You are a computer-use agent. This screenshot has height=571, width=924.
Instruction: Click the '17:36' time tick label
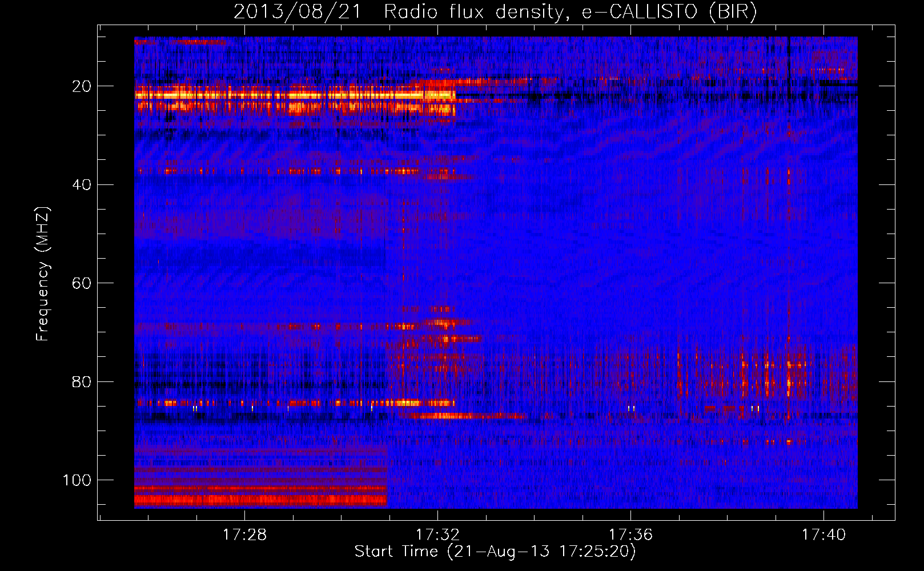tap(630, 534)
